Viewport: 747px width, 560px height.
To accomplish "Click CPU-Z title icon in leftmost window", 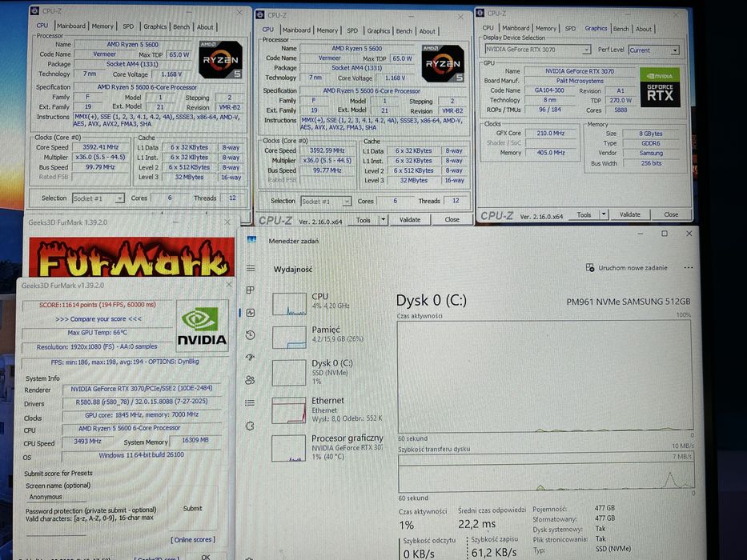I will pyautogui.click(x=34, y=10).
